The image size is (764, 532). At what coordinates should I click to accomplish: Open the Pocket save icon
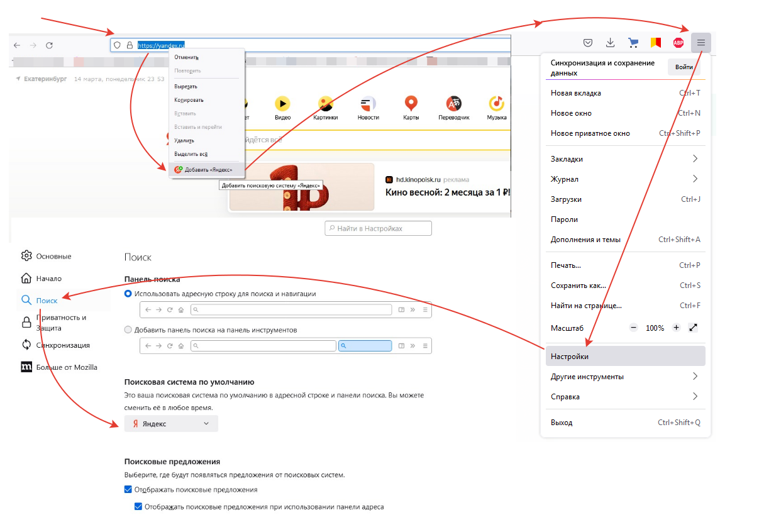(x=588, y=43)
